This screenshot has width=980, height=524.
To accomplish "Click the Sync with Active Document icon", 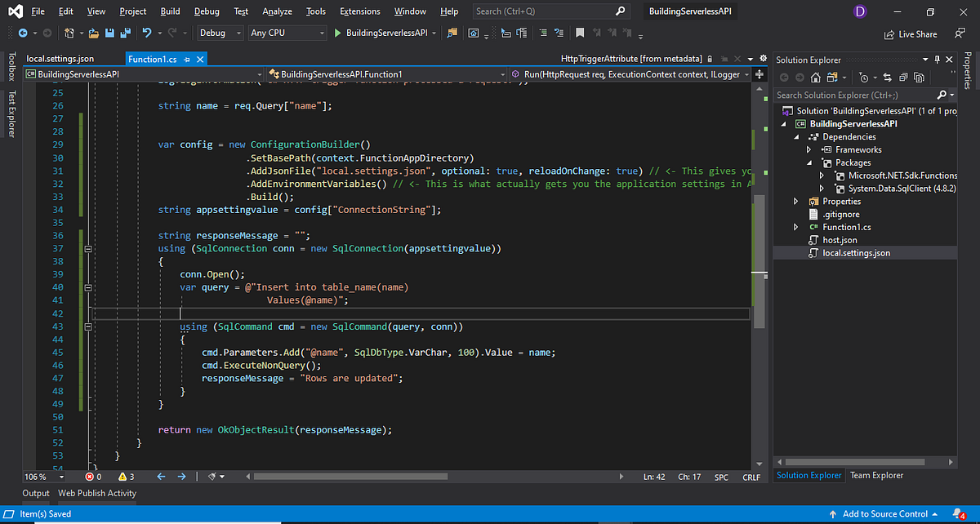I will [x=887, y=76].
